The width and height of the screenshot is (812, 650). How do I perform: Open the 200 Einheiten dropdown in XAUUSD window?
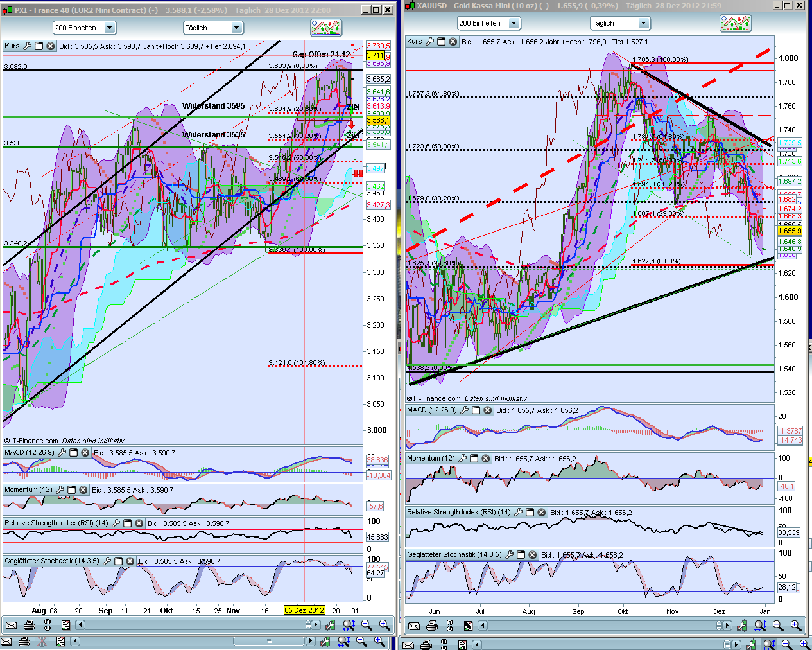click(488, 23)
